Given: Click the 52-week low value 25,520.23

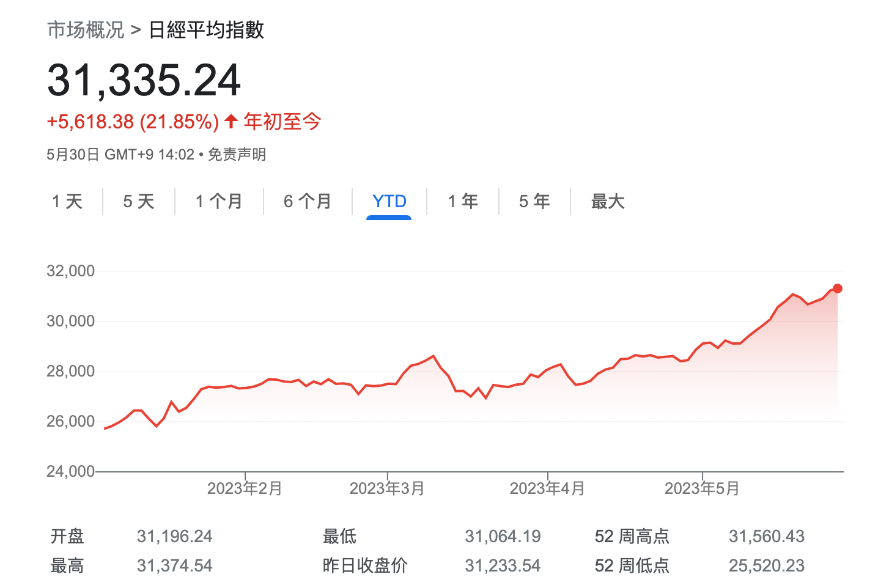Looking at the screenshot, I should 767,566.
